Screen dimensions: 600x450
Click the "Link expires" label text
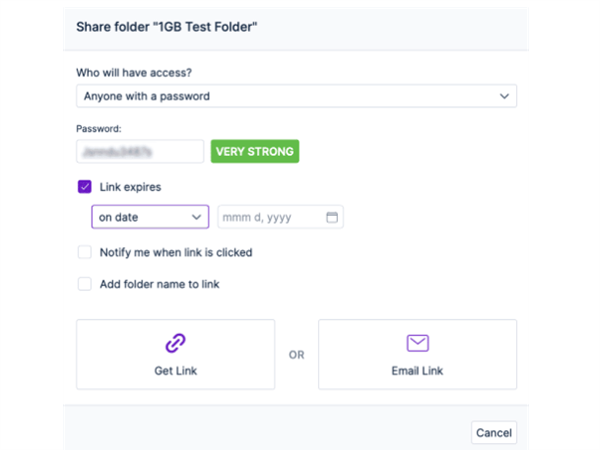[x=130, y=187]
